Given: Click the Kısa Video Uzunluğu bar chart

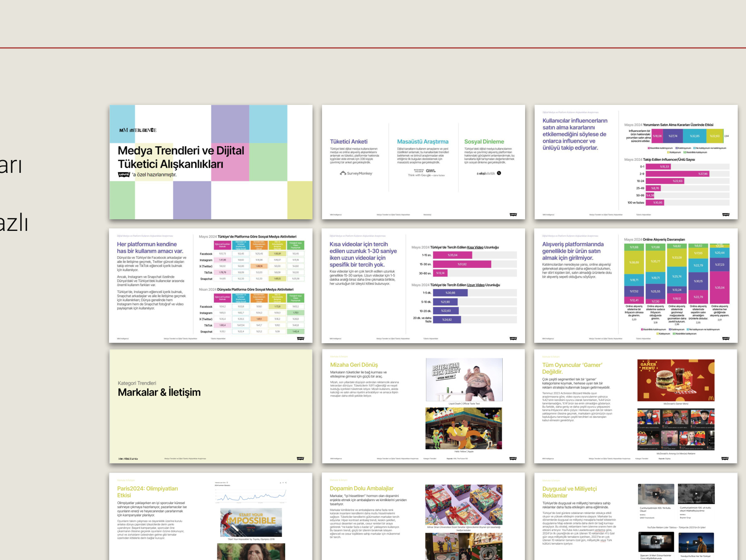Looking at the screenshot, I should (464, 264).
